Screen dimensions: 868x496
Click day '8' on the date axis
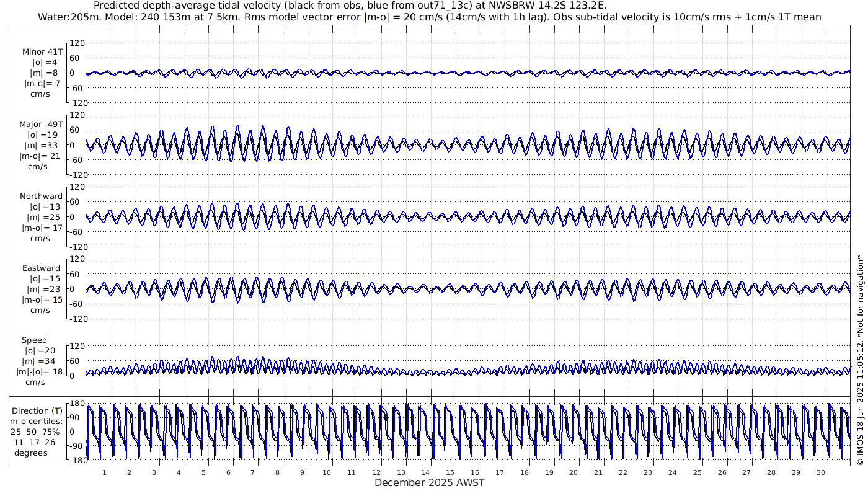click(x=277, y=472)
